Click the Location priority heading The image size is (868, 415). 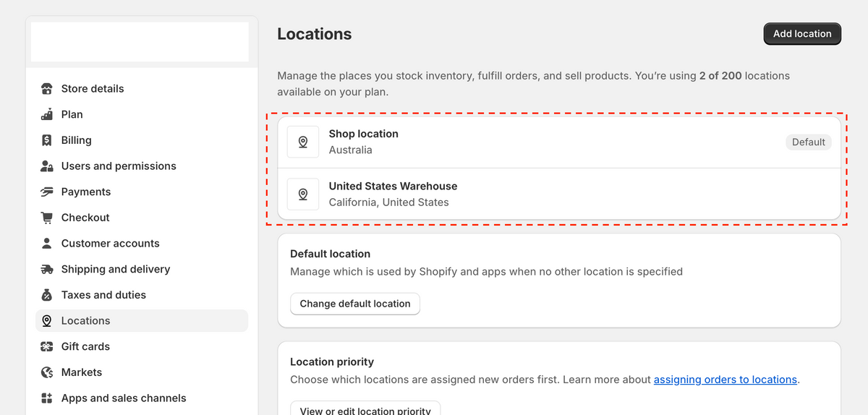(x=332, y=361)
